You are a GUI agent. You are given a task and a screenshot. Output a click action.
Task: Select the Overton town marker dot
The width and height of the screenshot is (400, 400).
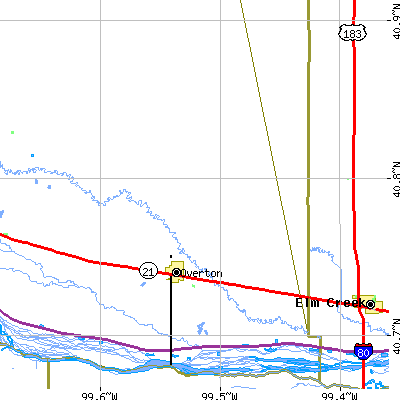pos(176,273)
